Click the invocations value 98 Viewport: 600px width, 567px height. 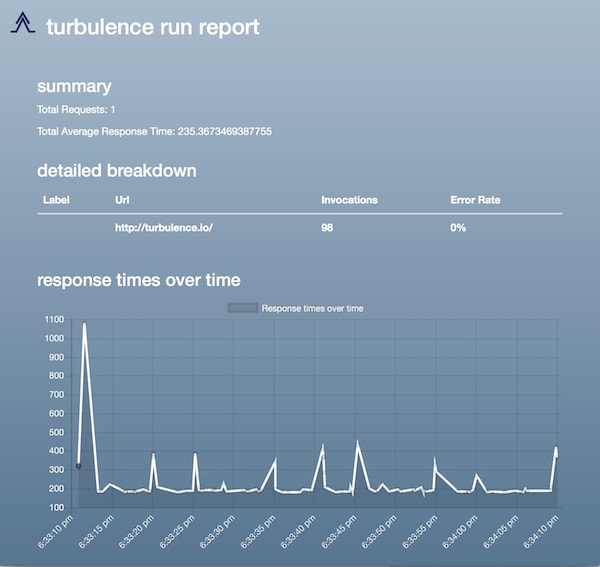327,228
